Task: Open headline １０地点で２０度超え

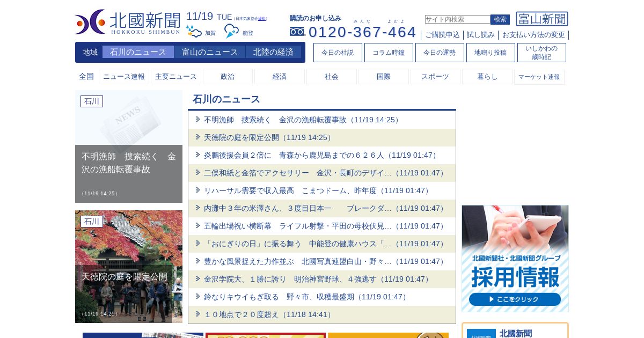Action: [x=268, y=314]
